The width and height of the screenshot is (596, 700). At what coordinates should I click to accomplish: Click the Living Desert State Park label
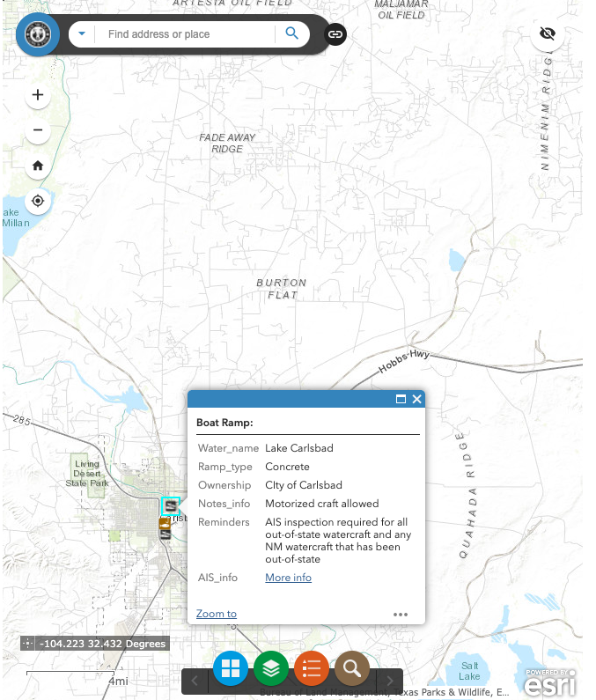point(87,473)
